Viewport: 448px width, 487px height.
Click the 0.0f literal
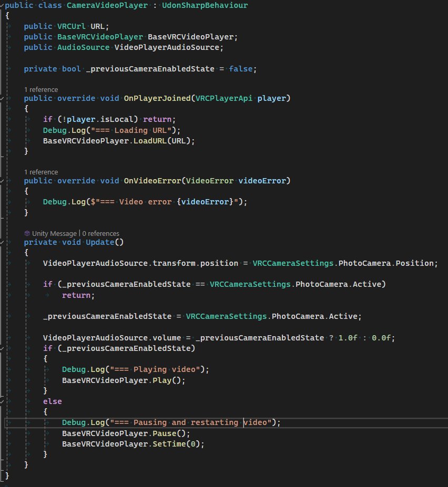click(x=381, y=338)
